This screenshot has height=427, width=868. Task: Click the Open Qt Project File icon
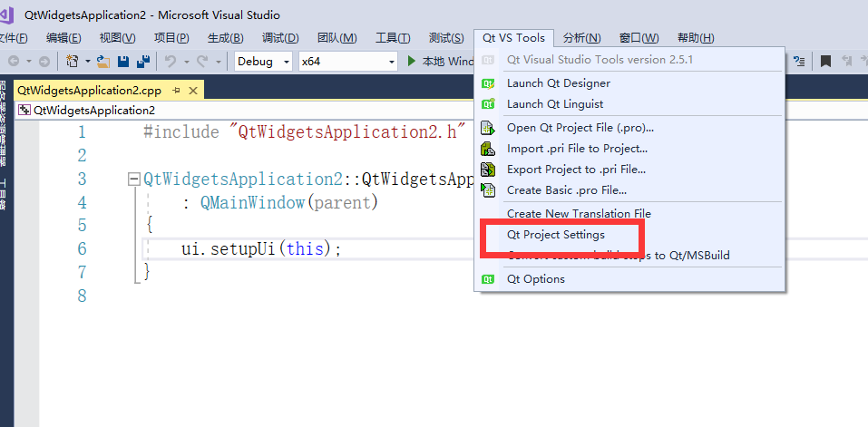(488, 128)
